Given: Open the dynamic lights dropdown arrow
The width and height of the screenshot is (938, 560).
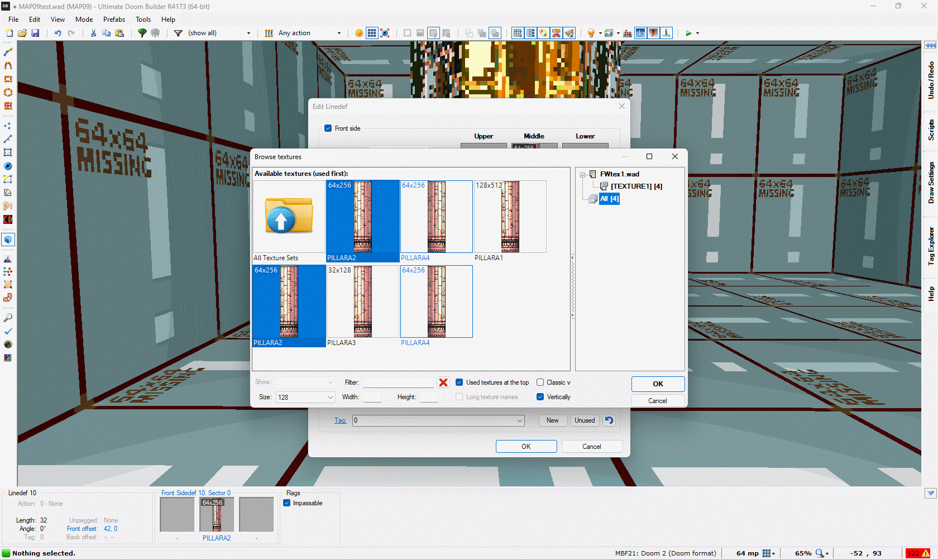Looking at the screenshot, I should coord(600,33).
